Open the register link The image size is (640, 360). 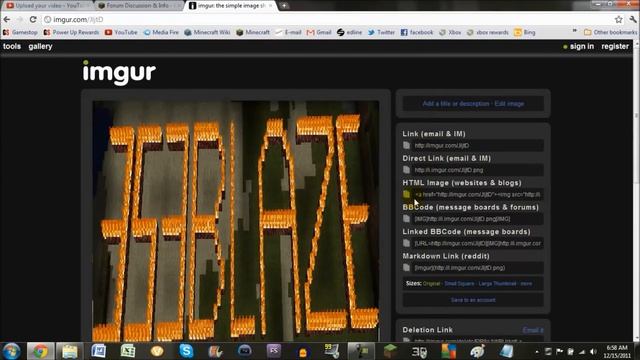click(615, 47)
